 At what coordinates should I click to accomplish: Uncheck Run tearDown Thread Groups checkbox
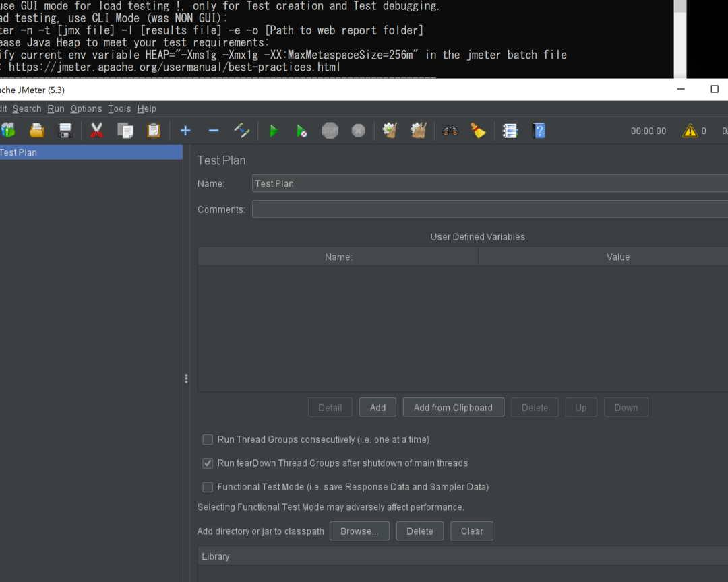click(x=208, y=463)
